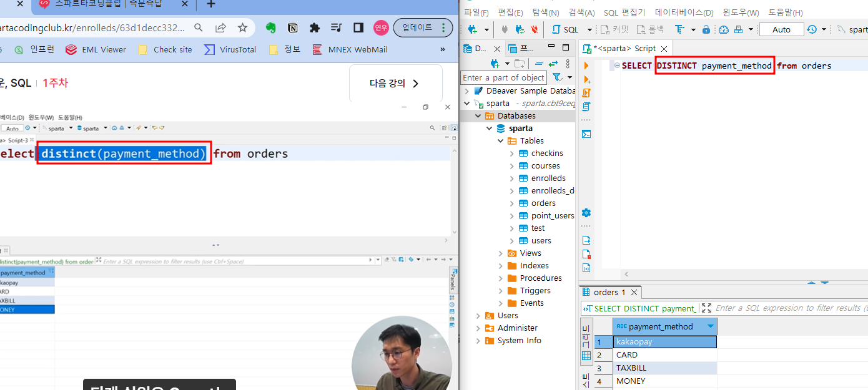The image size is (868, 390).
Task: Click the grid view icon in results
Action: click(586, 356)
